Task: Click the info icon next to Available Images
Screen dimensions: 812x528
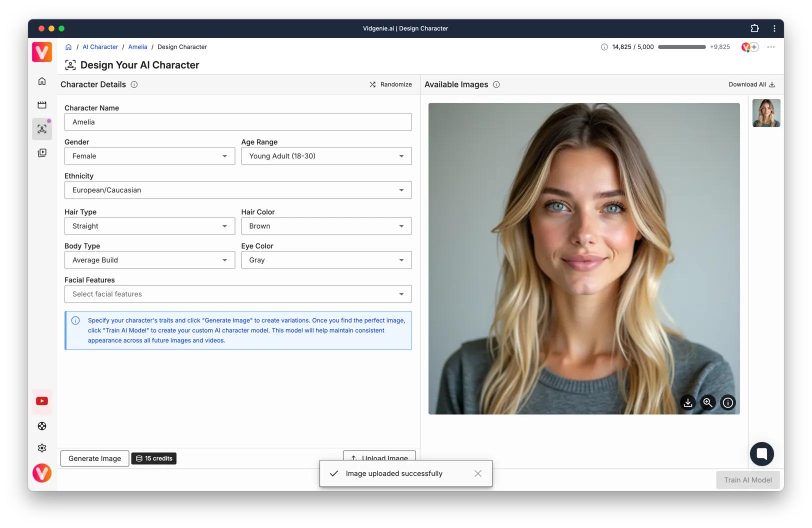Action: [x=496, y=84]
